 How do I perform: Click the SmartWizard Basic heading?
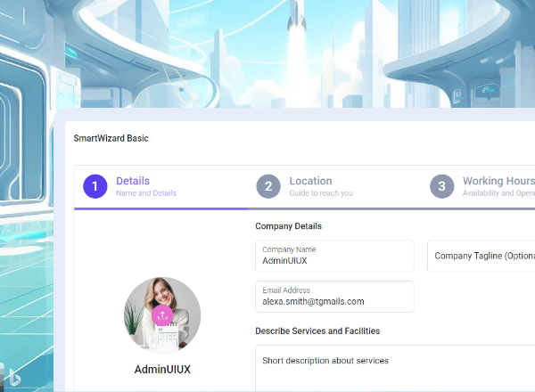[x=111, y=138]
